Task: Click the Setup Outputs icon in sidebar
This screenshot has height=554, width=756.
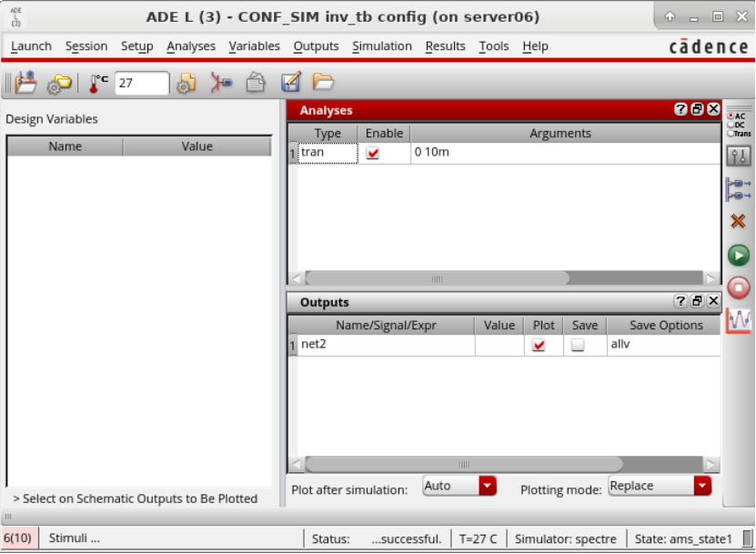Action: click(739, 189)
